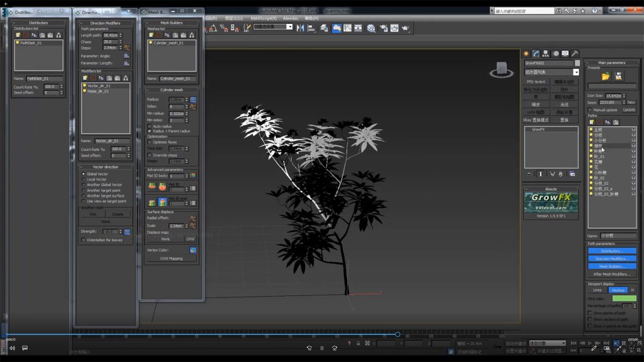This screenshot has width=644, height=362.
Task: Click the Distributors... button
Action: [611, 251]
